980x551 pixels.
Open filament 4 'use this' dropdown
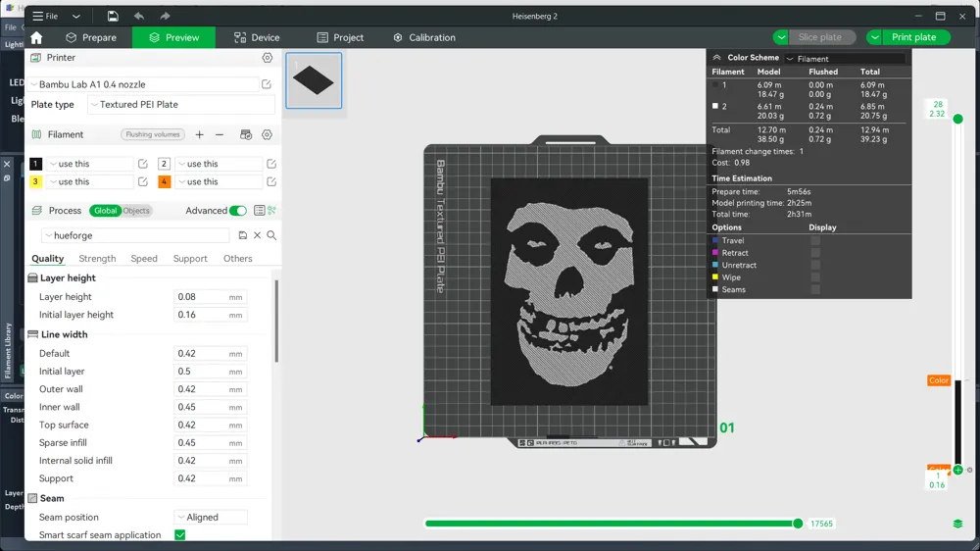219,182
